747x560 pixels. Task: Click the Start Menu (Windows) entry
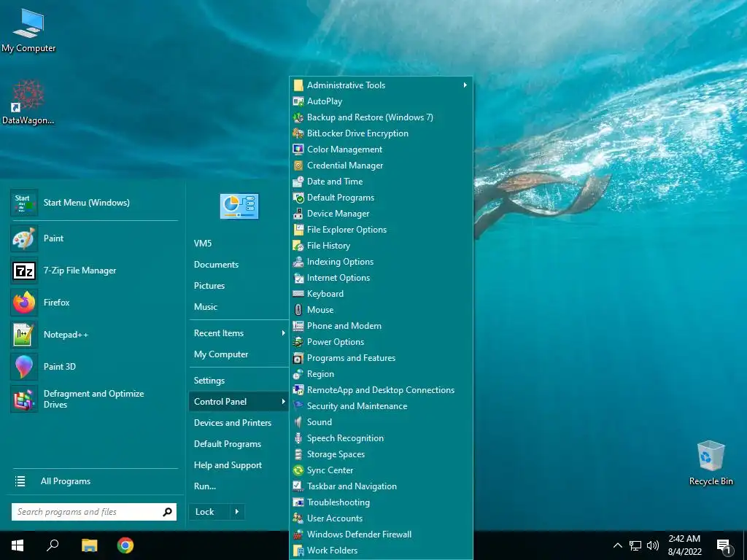click(x=94, y=203)
